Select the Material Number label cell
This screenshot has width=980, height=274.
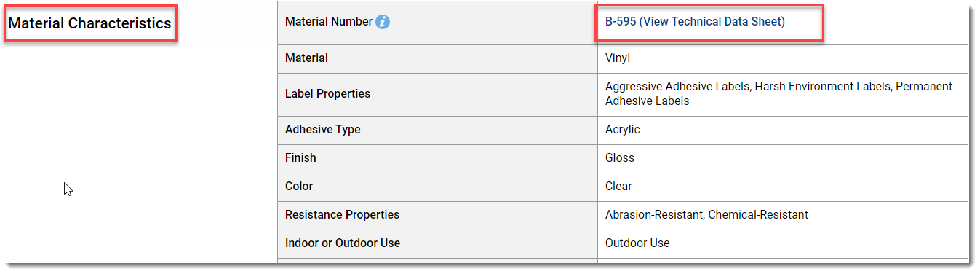tap(437, 23)
